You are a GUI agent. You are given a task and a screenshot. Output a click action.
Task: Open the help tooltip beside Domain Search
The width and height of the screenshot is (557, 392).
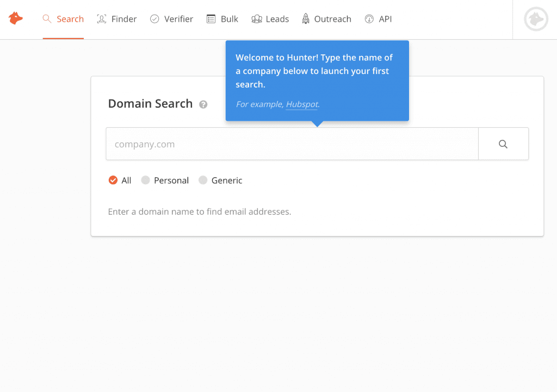(x=203, y=104)
